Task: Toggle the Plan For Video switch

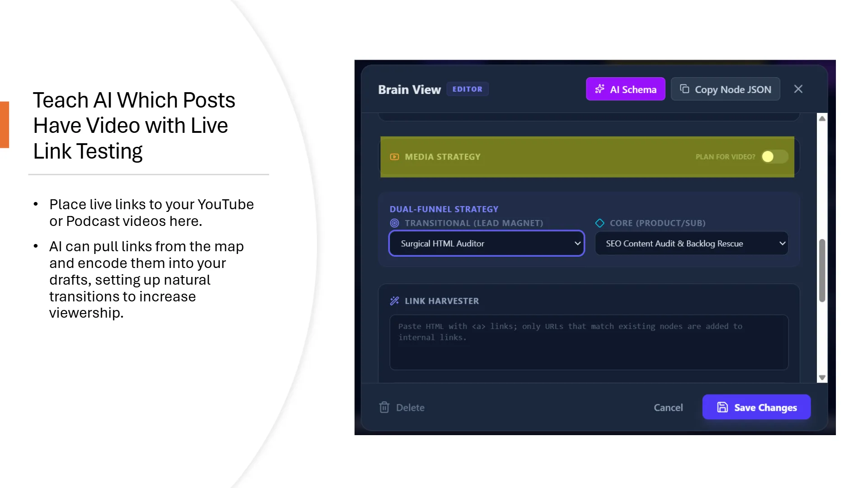Action: click(x=775, y=157)
